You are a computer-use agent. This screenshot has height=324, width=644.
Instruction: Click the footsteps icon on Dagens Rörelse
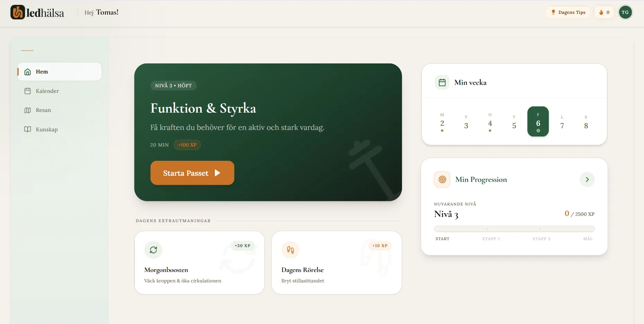pyautogui.click(x=290, y=250)
